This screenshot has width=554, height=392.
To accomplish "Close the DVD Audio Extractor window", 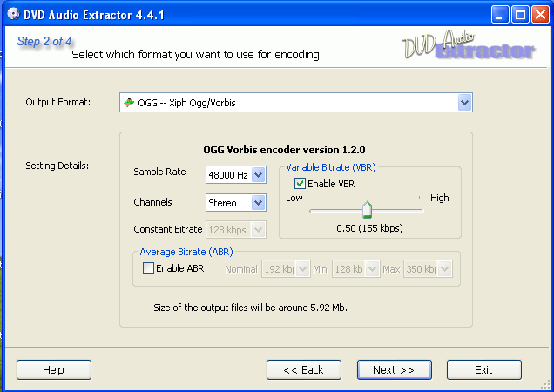I will click(x=539, y=14).
